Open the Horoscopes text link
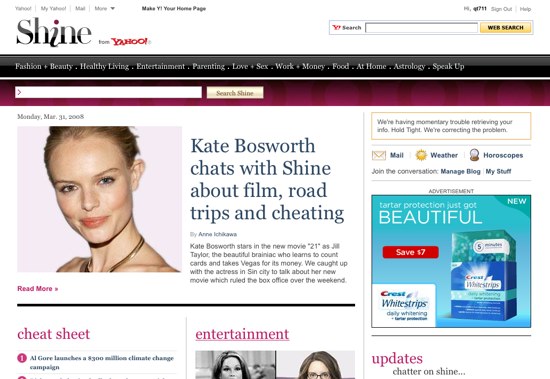 click(x=503, y=155)
